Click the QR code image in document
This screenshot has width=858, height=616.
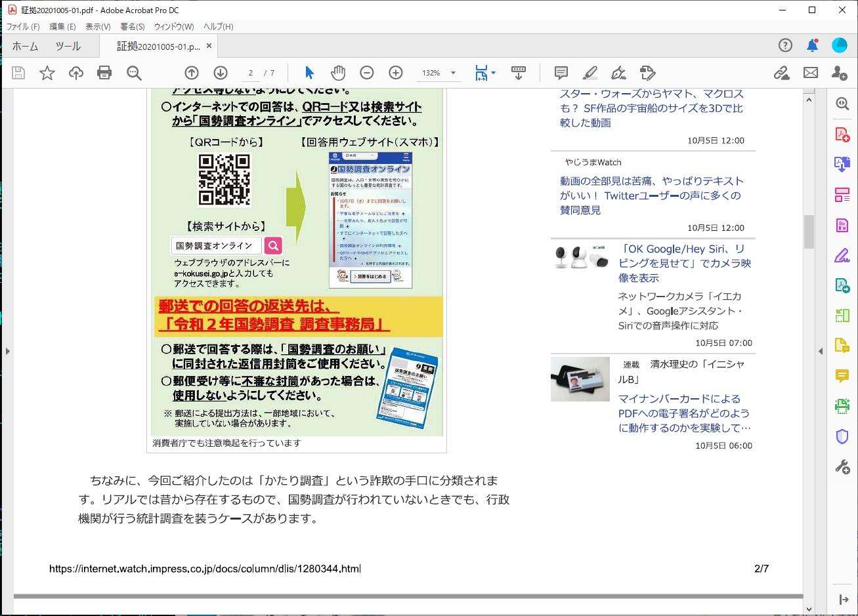pyautogui.click(x=225, y=180)
